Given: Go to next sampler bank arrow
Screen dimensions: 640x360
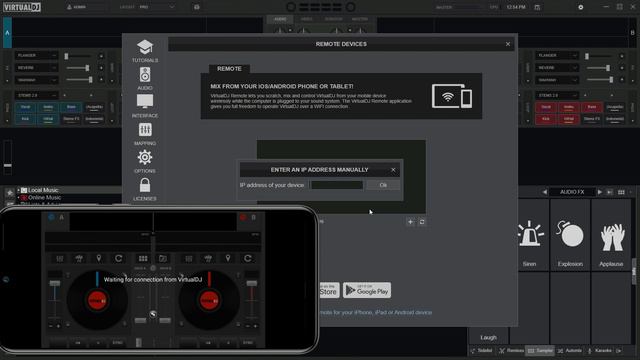Looking at the screenshot, I should [600, 192].
